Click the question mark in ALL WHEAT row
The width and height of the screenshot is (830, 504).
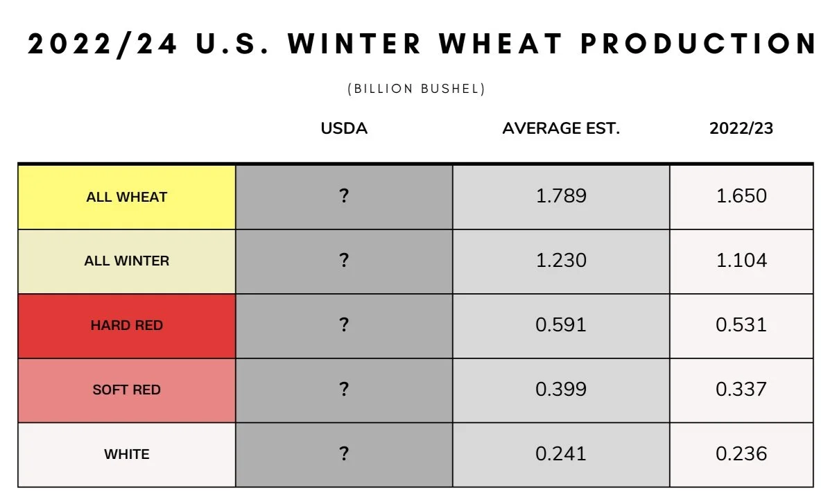[x=344, y=196]
